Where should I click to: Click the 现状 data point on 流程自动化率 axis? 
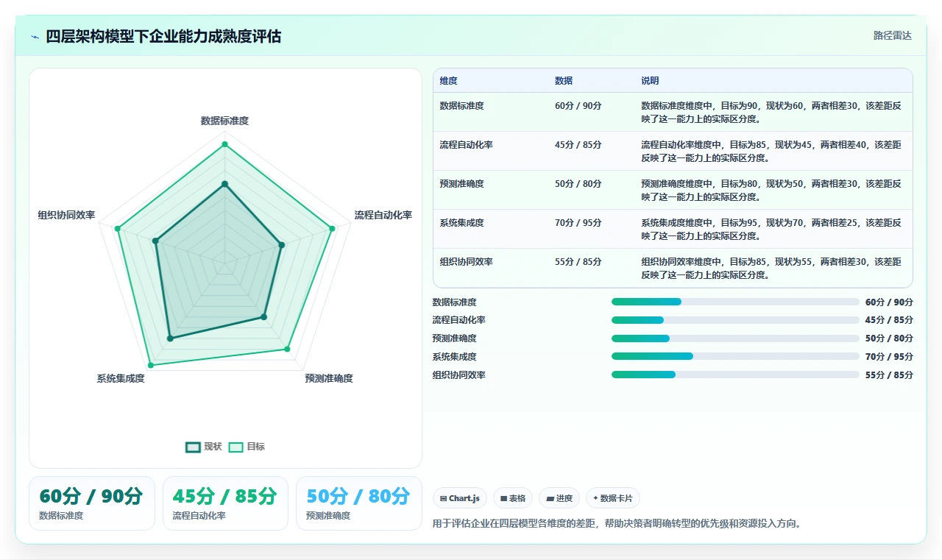tap(281, 245)
